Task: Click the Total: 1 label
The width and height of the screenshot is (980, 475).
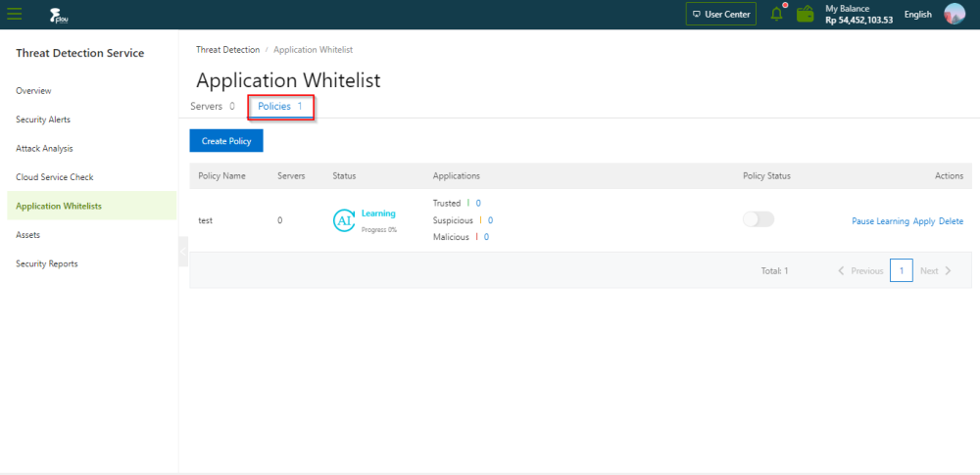Action: [x=774, y=270]
